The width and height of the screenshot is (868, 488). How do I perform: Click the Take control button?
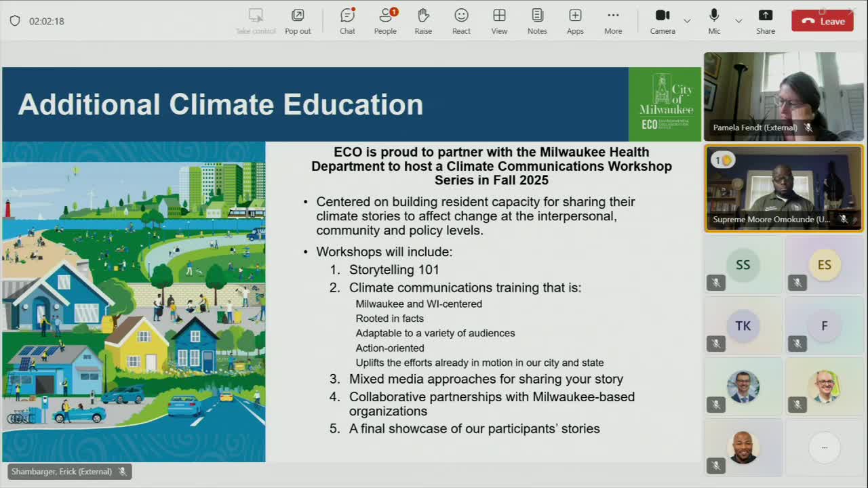pyautogui.click(x=256, y=21)
